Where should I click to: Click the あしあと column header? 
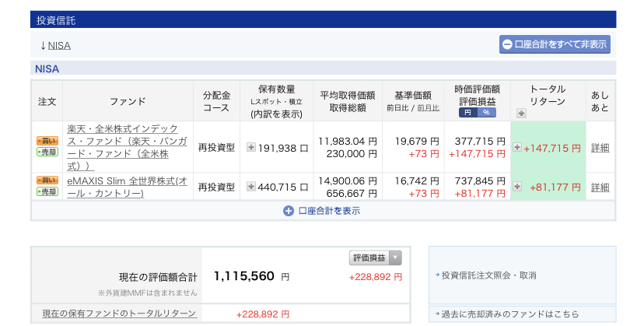click(x=600, y=101)
